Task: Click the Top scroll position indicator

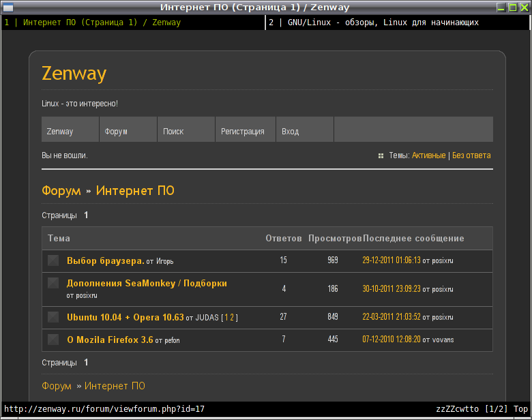Action: pyautogui.click(x=520, y=409)
